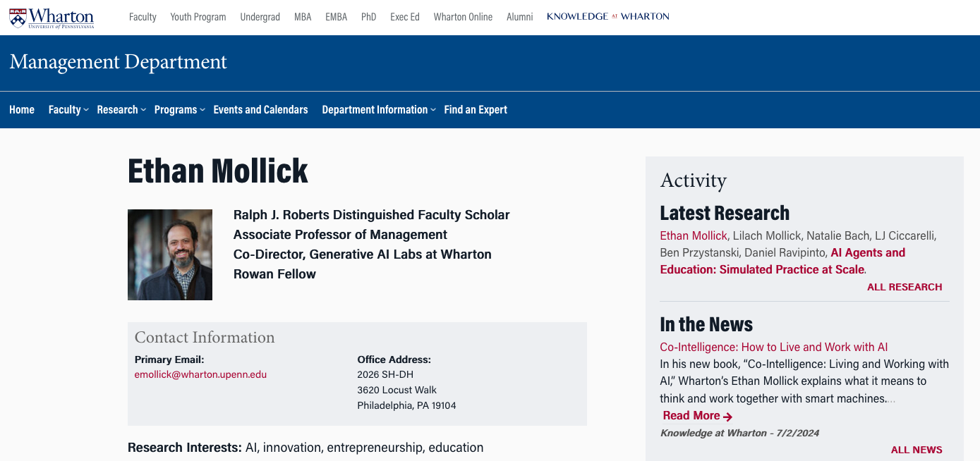The image size is (980, 461).
Task: Click the MBA link in top bar
Action: coord(303,17)
